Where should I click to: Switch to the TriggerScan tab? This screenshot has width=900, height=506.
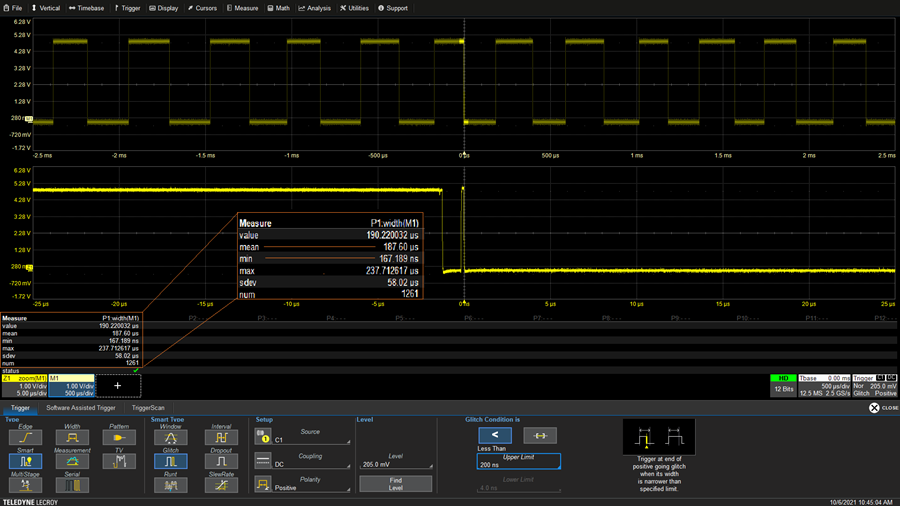[x=148, y=408]
